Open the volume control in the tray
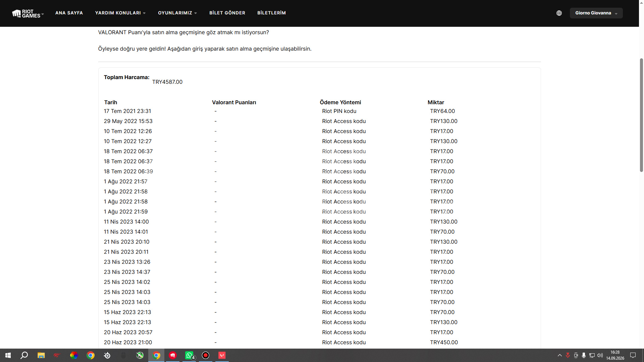This screenshot has width=644, height=362. [600, 355]
